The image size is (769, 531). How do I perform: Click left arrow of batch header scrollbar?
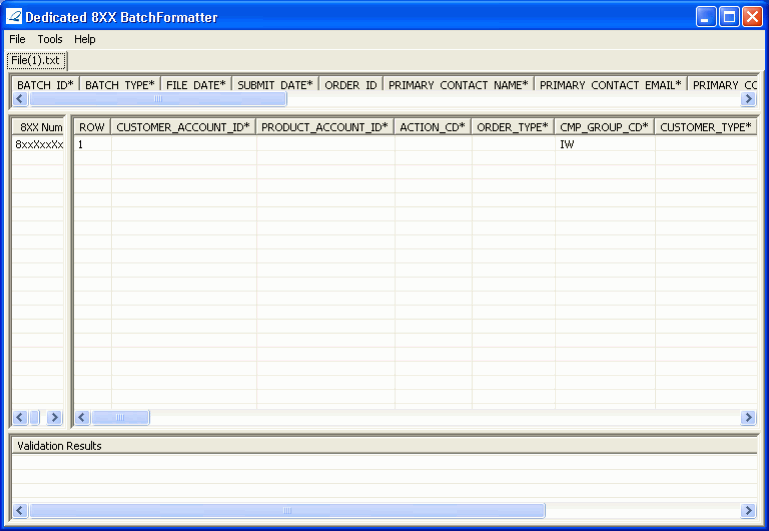[20, 99]
